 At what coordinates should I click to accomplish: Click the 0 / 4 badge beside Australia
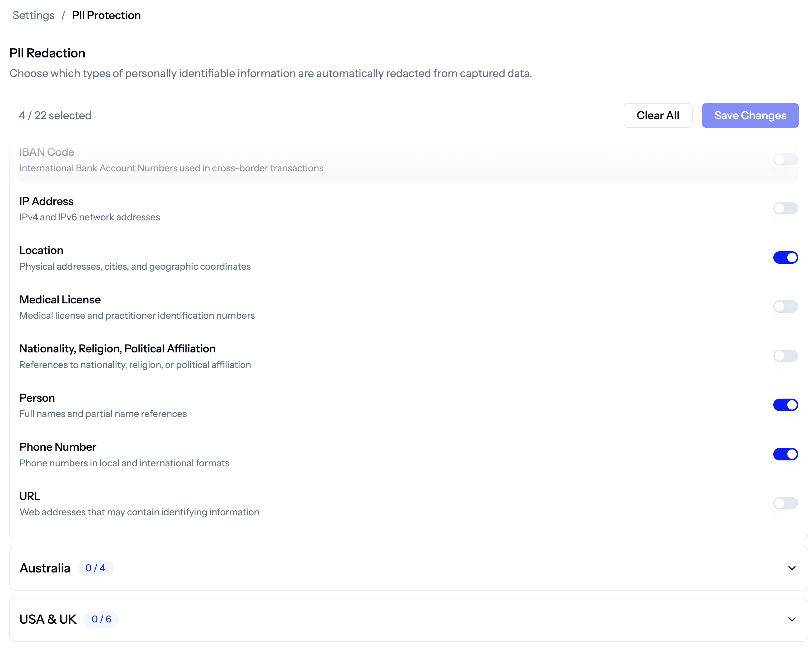click(95, 568)
